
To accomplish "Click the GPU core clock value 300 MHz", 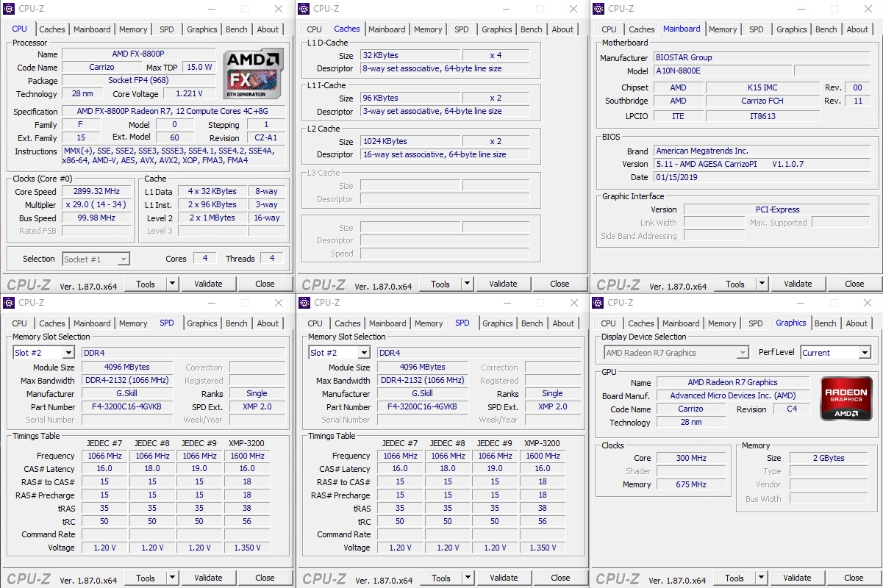I will click(691, 458).
